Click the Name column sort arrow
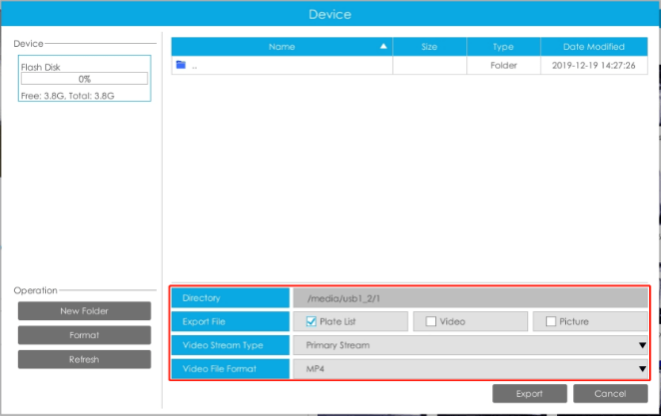The image size is (661, 416). coord(383,46)
